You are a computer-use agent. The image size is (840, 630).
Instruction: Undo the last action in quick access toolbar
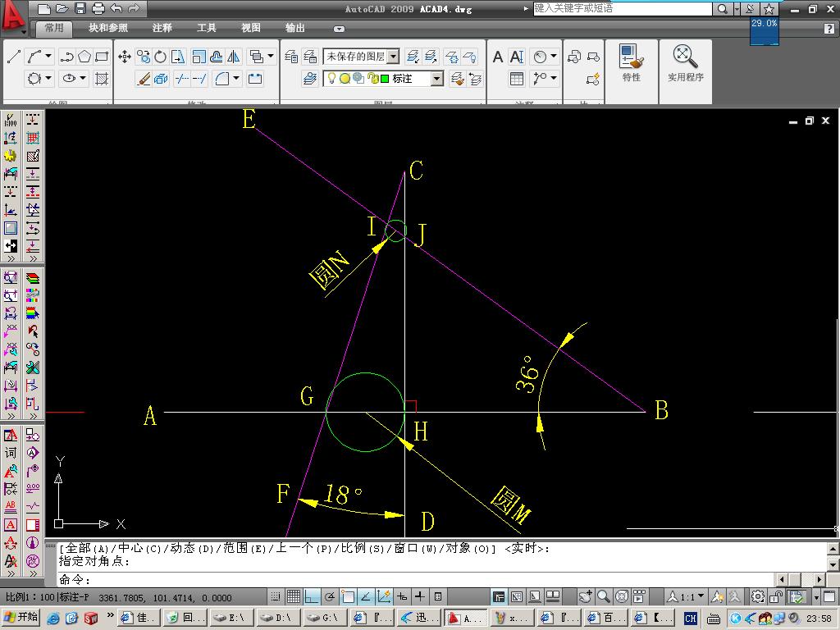click(x=116, y=8)
